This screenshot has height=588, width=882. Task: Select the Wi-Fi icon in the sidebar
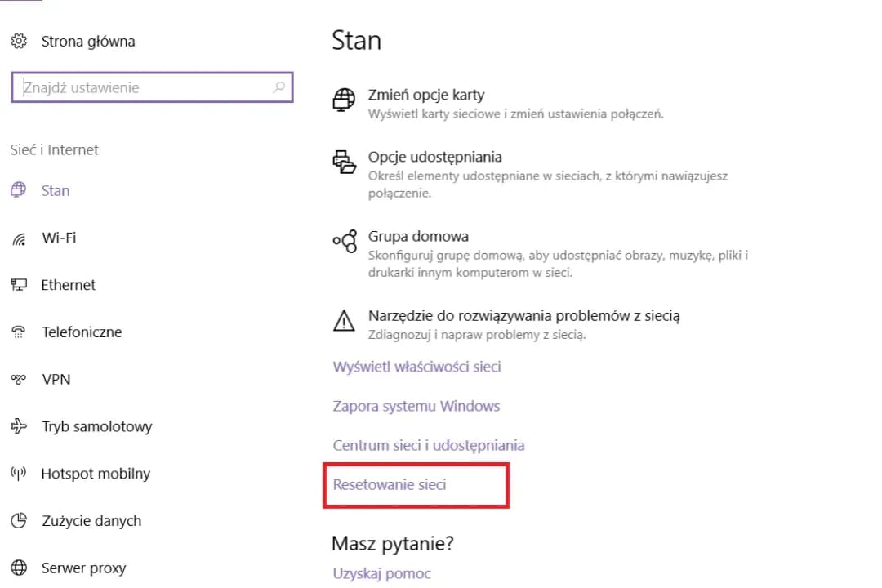point(21,238)
